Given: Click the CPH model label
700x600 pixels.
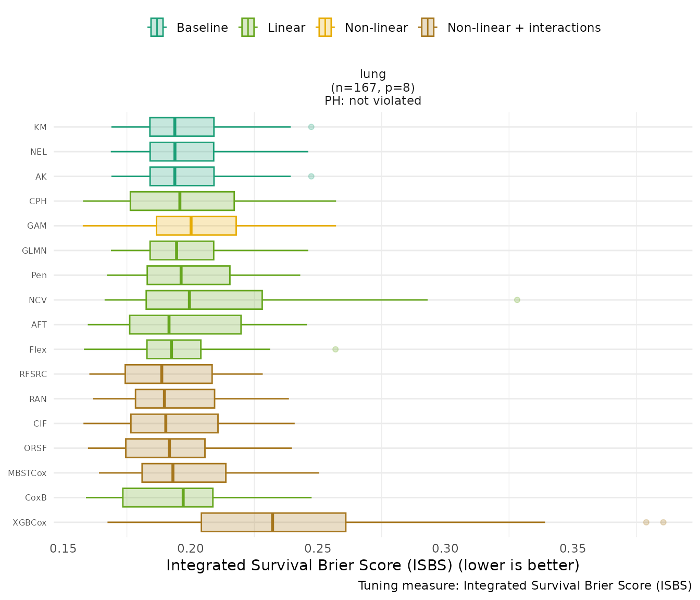Looking at the screenshot, I should (x=38, y=202).
